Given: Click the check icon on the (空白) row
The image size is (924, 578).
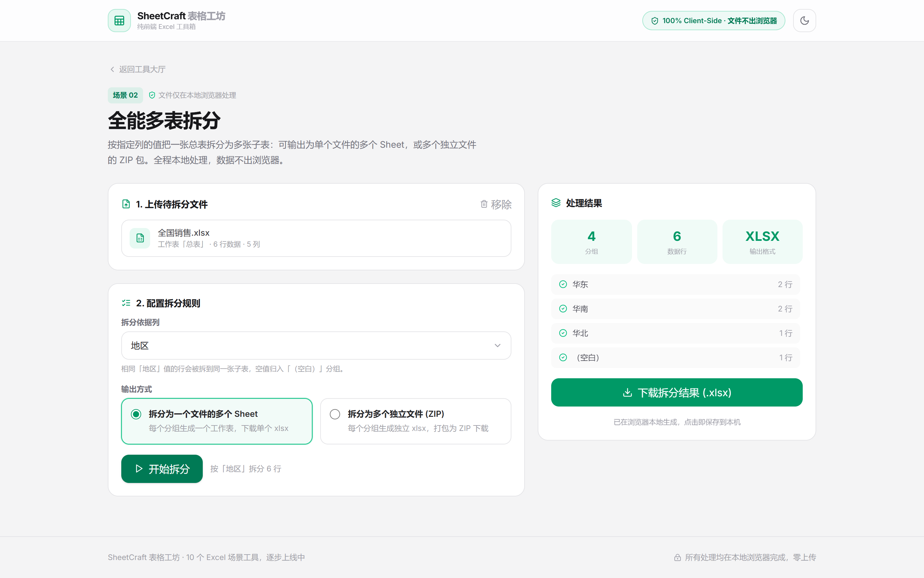Looking at the screenshot, I should [x=563, y=357].
